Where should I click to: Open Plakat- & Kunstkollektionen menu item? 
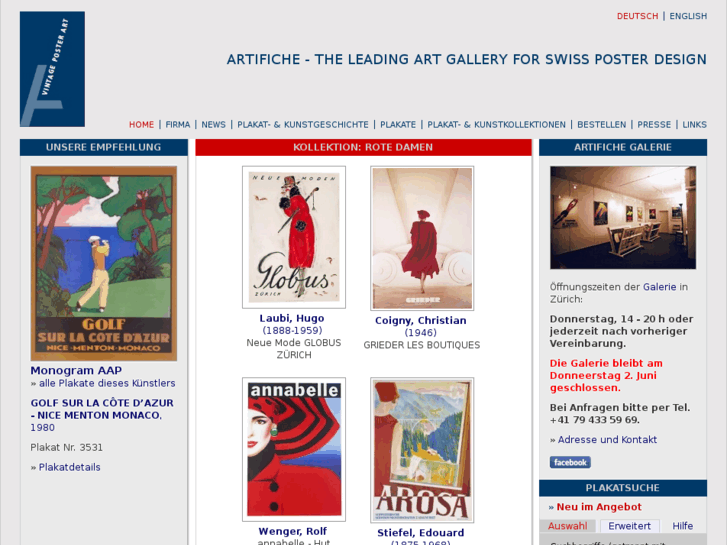click(x=496, y=125)
